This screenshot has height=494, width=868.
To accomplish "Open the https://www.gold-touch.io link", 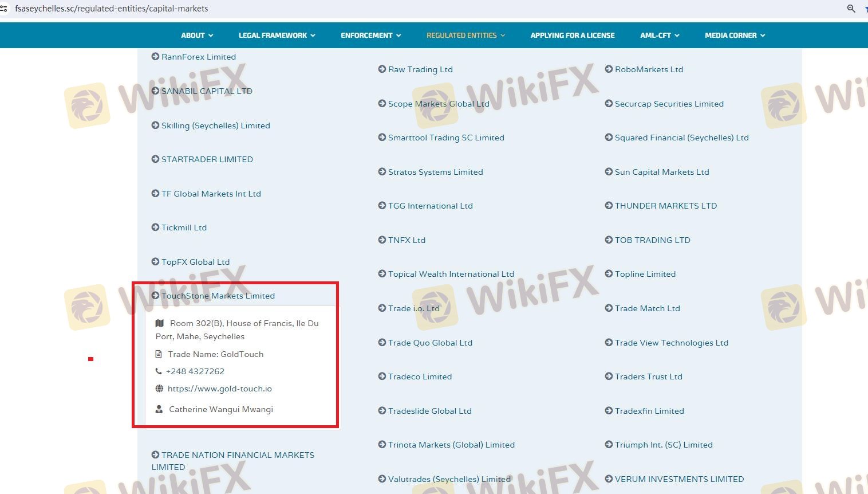I will [219, 389].
